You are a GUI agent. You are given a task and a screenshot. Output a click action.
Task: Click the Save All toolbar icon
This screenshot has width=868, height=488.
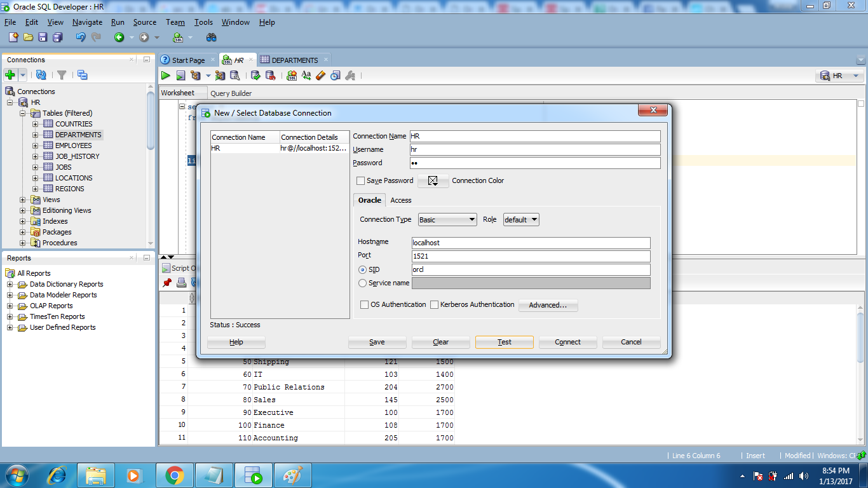click(57, 37)
